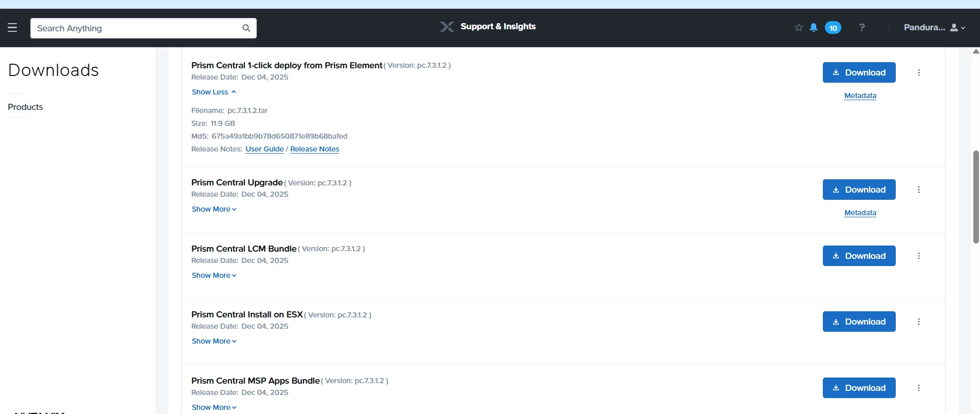
Task: Focus the Search Anything field
Action: pyautogui.click(x=143, y=28)
